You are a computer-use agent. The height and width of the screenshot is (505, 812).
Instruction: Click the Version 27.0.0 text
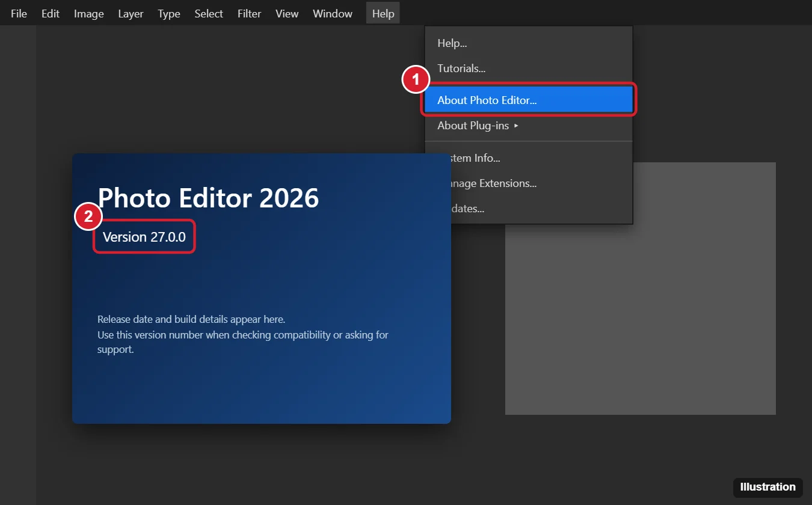click(144, 237)
